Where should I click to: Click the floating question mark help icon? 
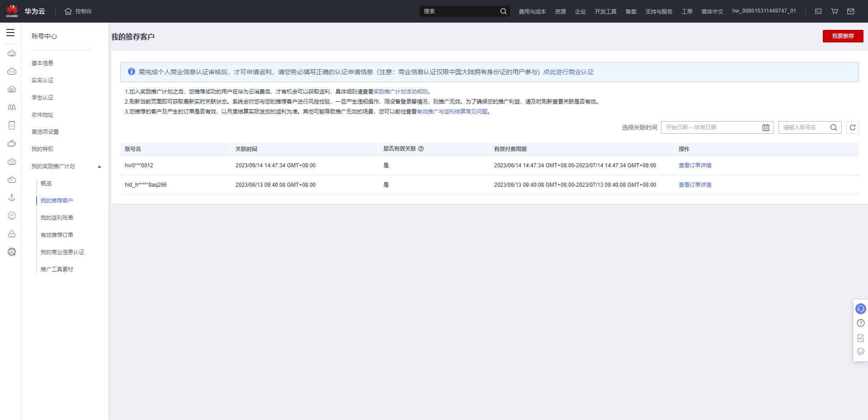[861, 323]
